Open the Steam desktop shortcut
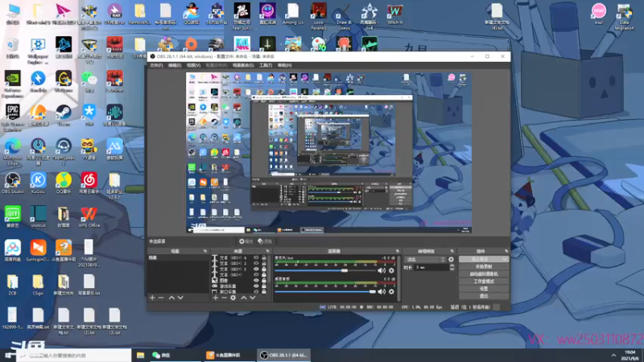Screen dimensions: 644x362 pos(64,114)
